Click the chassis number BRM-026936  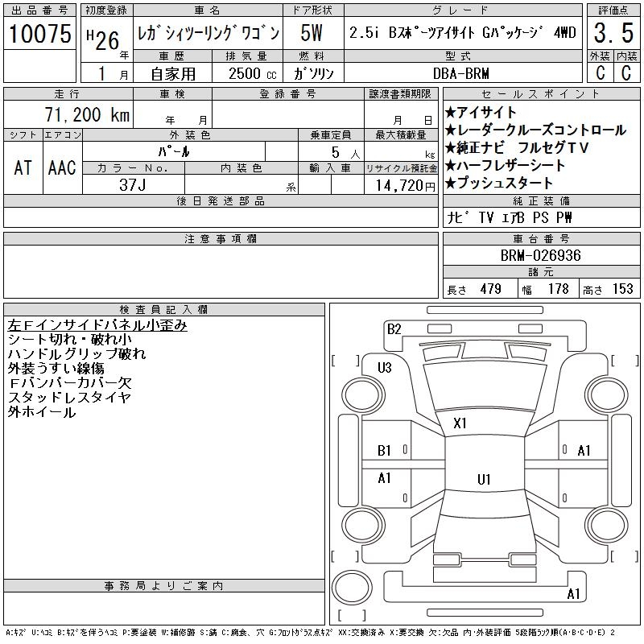coord(540,256)
